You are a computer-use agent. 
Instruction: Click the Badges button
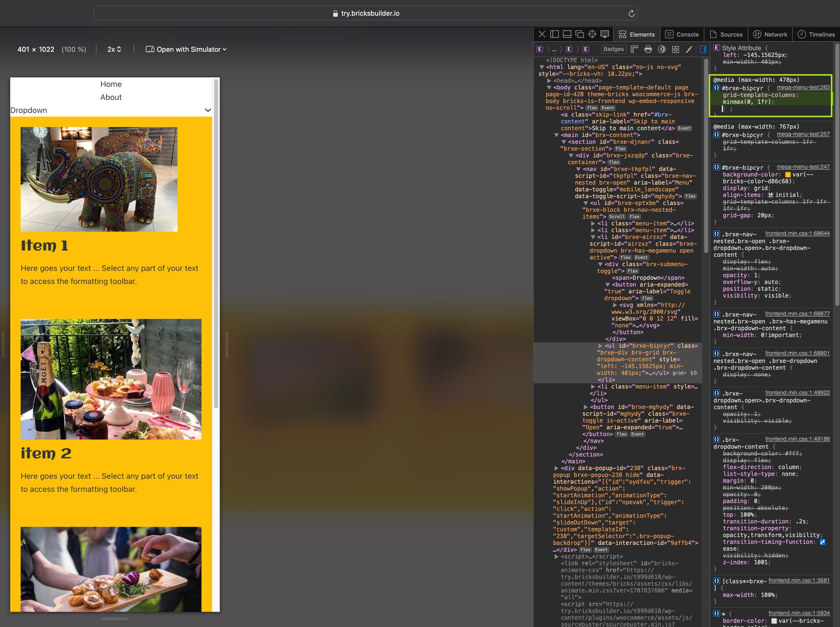pyautogui.click(x=613, y=49)
